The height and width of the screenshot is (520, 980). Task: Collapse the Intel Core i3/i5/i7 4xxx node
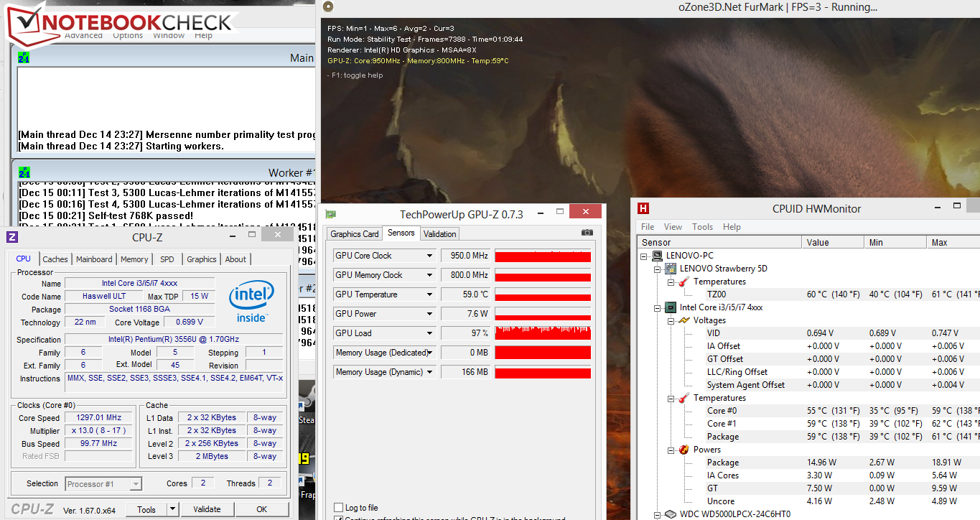pos(658,307)
